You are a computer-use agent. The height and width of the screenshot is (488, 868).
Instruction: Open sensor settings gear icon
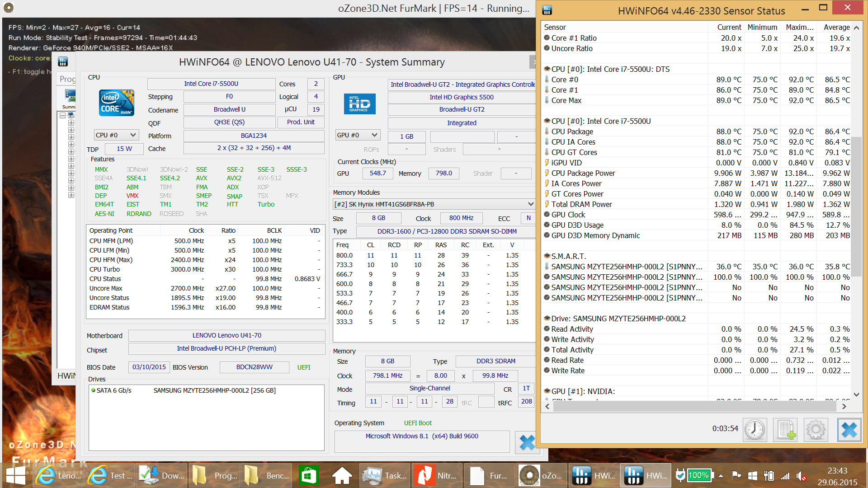point(816,429)
